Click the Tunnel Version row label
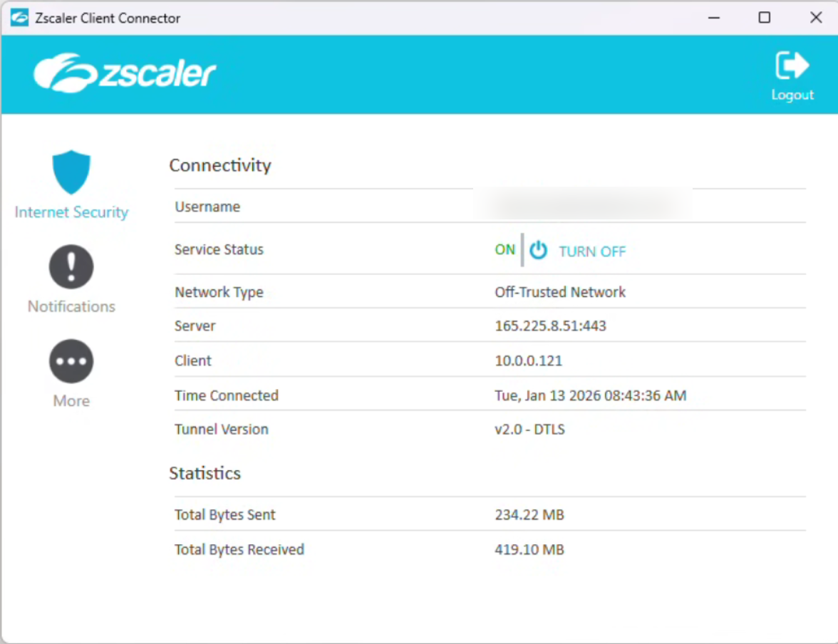The image size is (838, 644). coord(222,429)
